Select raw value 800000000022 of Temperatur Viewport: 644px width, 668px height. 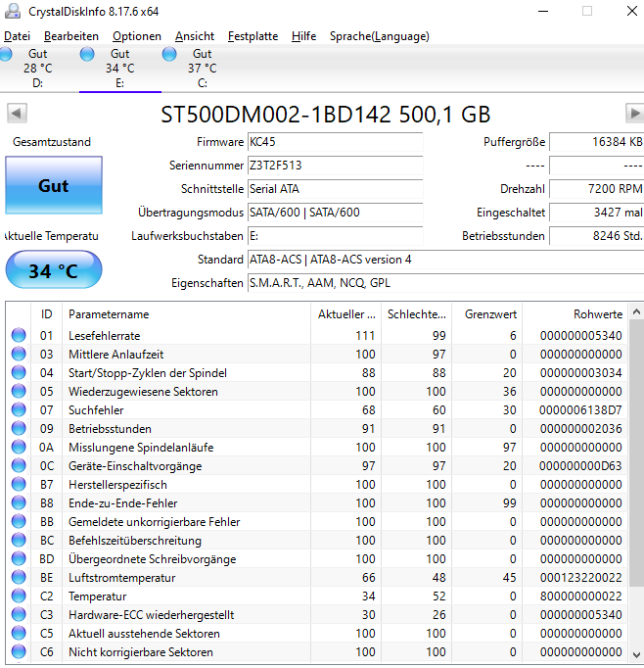tap(581, 596)
